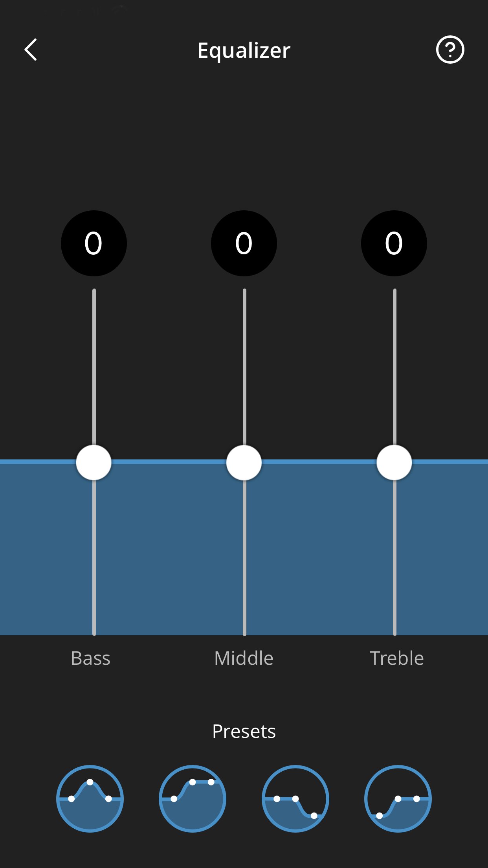Apply the raised middle and treble preset

click(x=193, y=798)
